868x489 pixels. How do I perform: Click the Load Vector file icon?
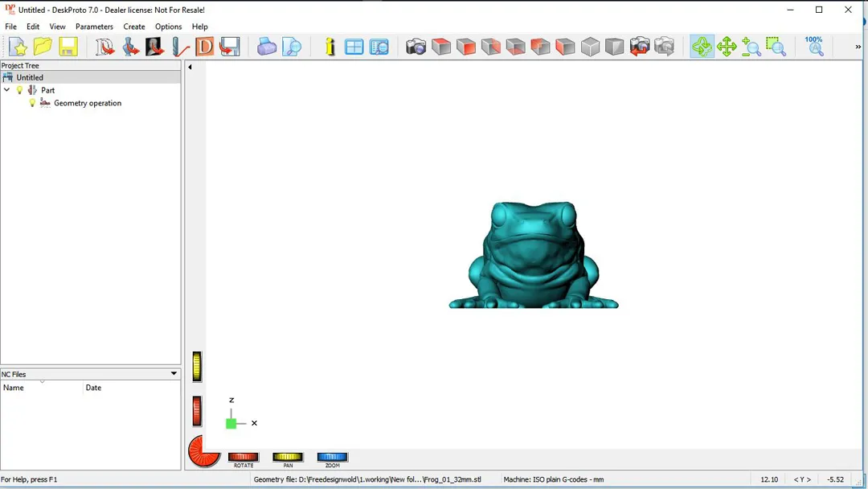[104, 47]
